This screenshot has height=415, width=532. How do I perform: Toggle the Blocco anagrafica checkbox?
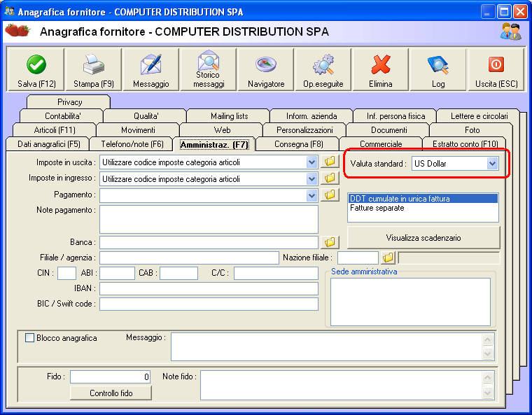tap(30, 338)
